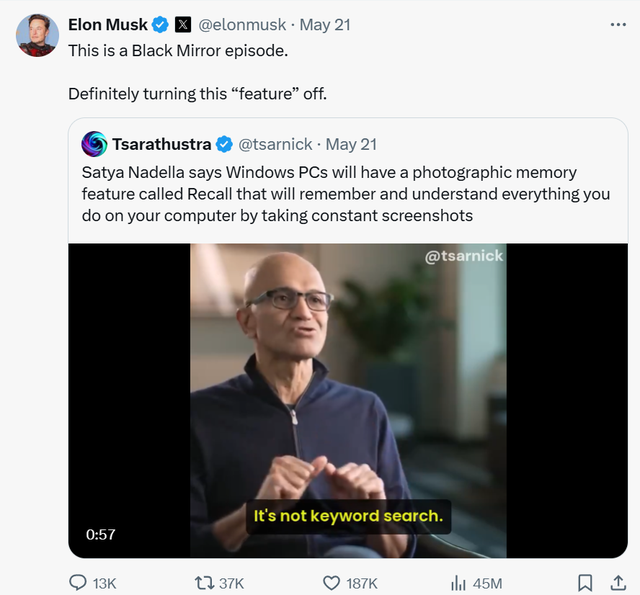Image resolution: width=640 pixels, height=595 pixels.
Task: Click Tsarathustra's profile avatar
Action: 94,144
